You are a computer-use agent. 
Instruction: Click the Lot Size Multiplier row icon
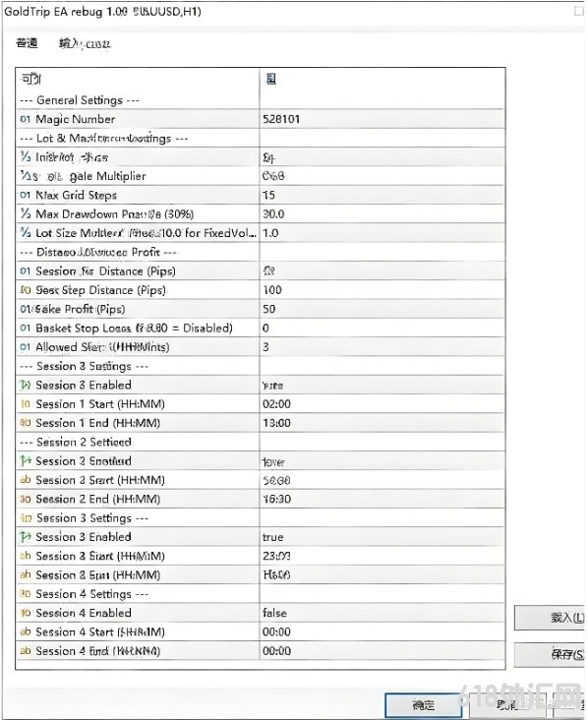coord(26,233)
